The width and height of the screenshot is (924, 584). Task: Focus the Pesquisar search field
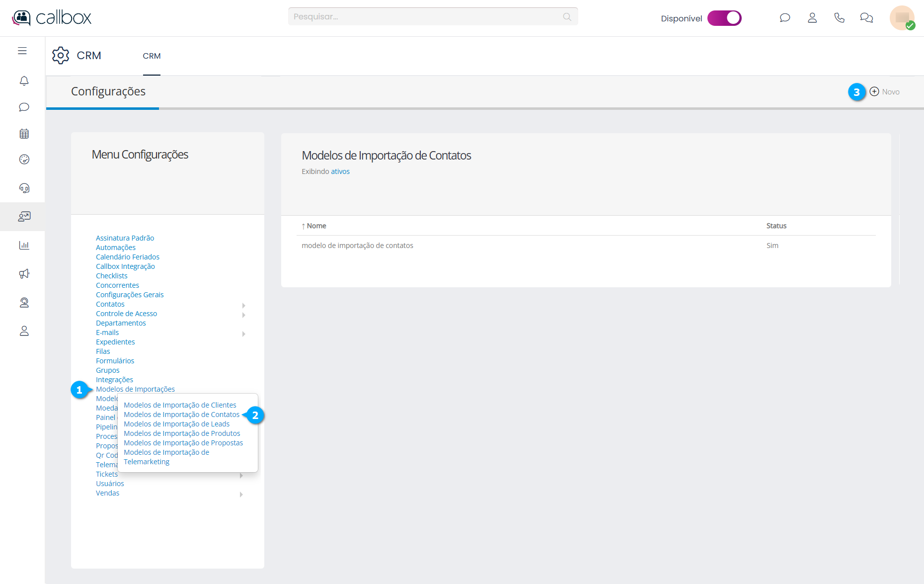coord(427,16)
